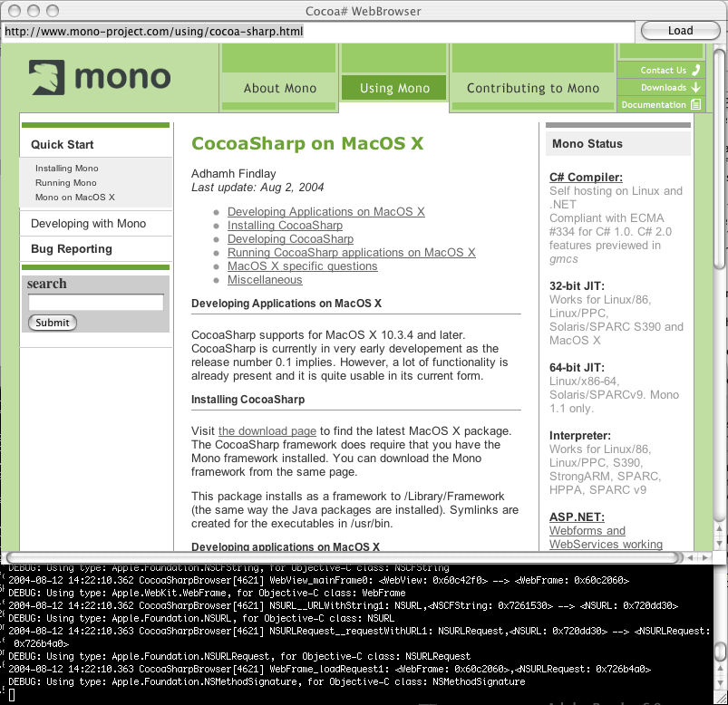728x705 pixels.
Task: Open the About Mono tab
Action: pos(279,88)
